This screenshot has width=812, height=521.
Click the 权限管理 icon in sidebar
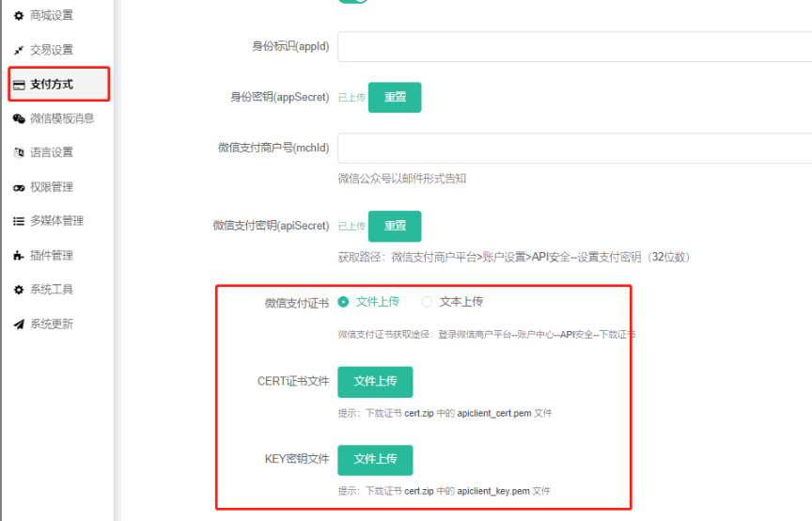(x=19, y=187)
